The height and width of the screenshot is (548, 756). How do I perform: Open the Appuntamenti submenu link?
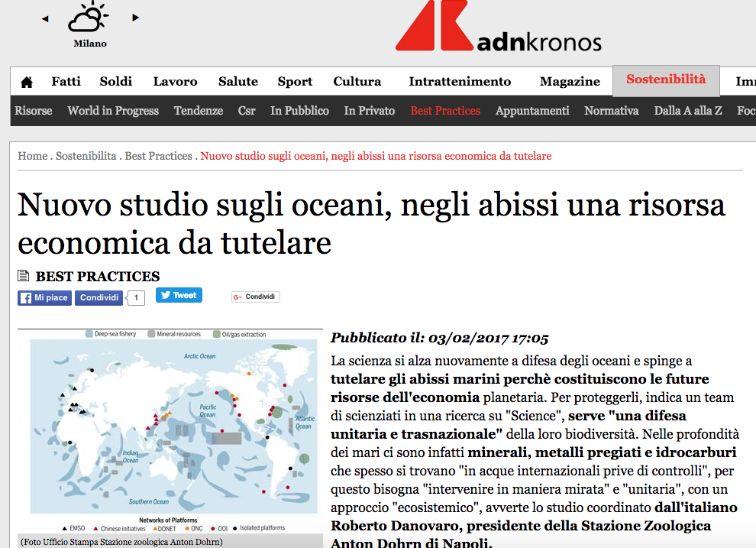[x=532, y=111]
